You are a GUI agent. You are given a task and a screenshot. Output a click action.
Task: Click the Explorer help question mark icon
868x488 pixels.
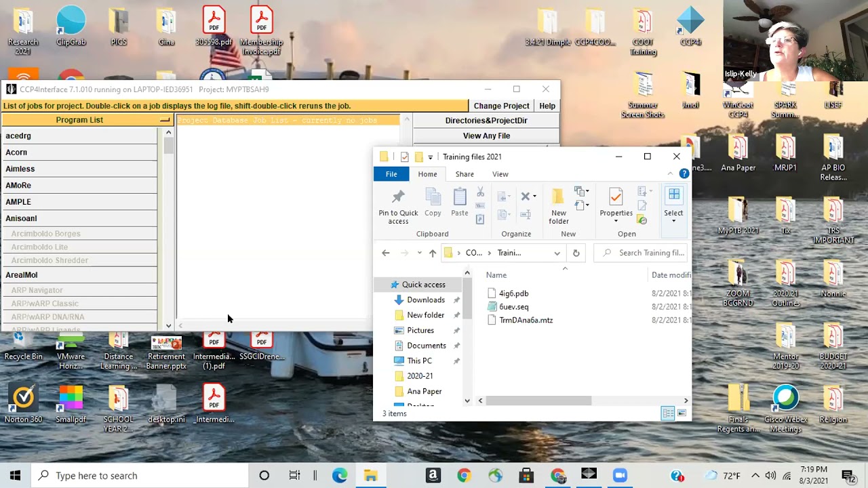(684, 174)
